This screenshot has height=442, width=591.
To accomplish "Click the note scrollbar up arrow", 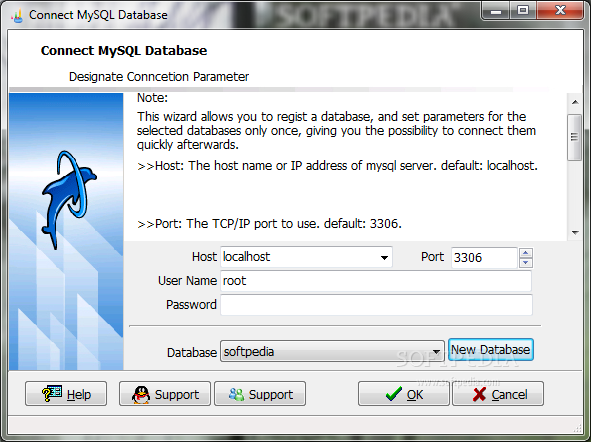I will [x=575, y=102].
